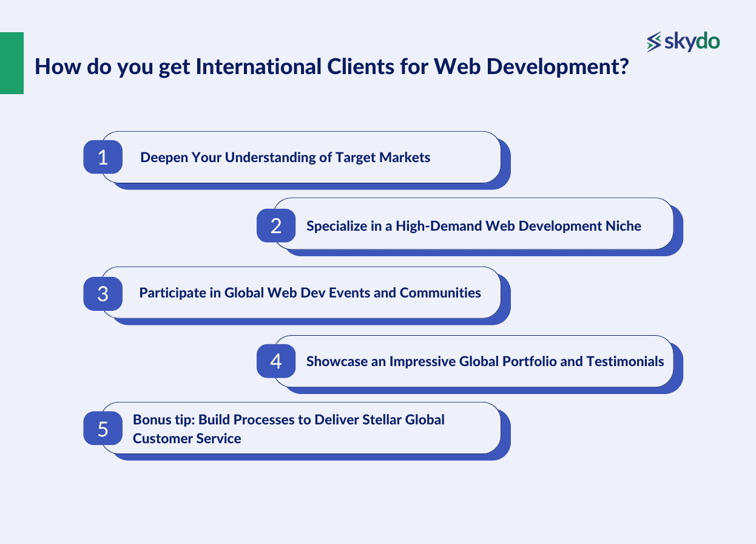Toggle the badge on the Portfolio and Testimonials card
Viewport: 756px width, 544px height.
(x=276, y=361)
